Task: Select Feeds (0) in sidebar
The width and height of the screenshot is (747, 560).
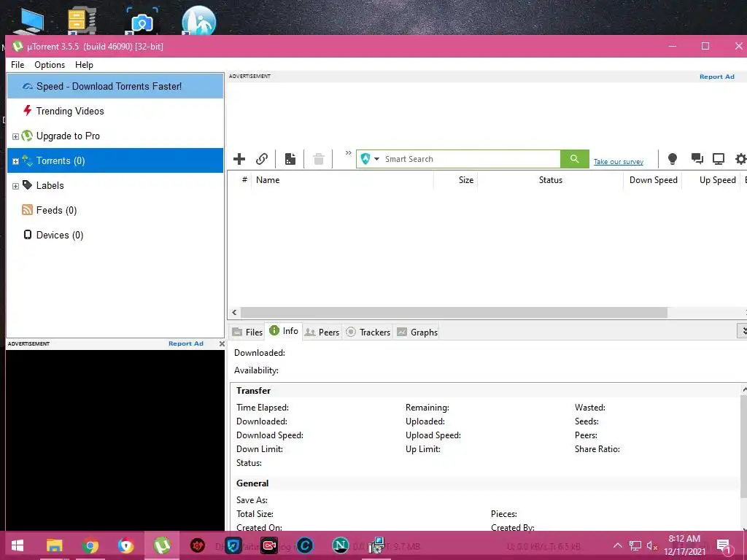Action: (115, 210)
